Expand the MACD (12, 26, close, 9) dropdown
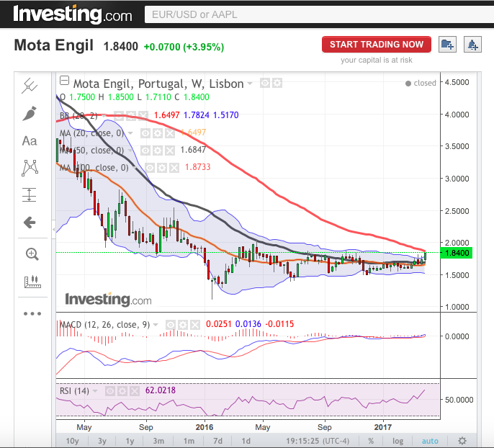Screen dimensions: 494x448 [156, 325]
